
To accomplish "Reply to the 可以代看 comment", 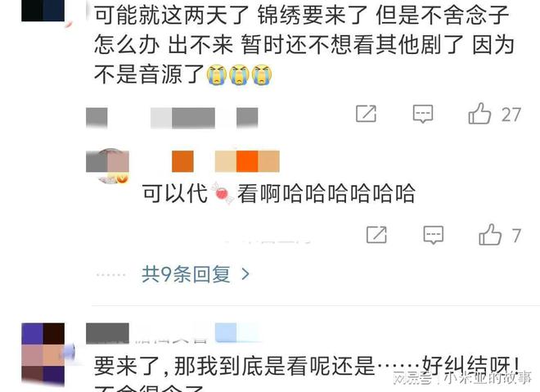I will click(434, 235).
